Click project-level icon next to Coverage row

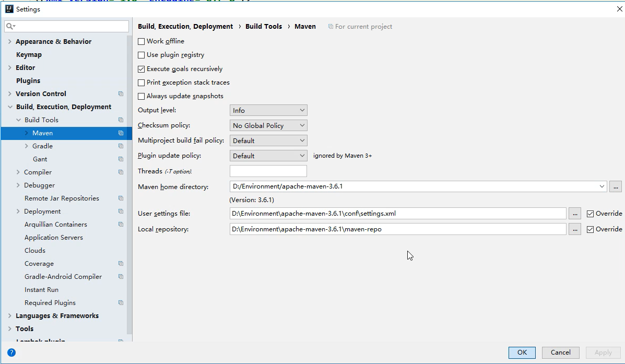(x=121, y=264)
